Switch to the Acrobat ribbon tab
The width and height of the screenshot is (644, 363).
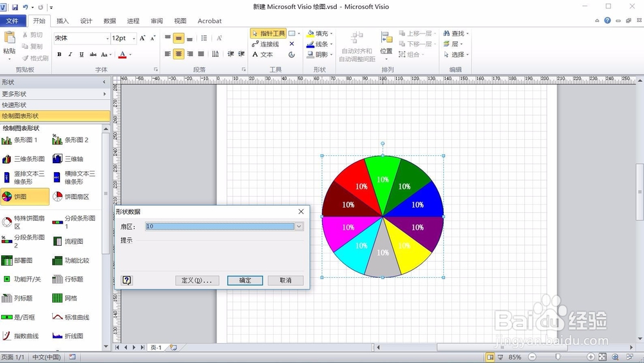coord(209,21)
